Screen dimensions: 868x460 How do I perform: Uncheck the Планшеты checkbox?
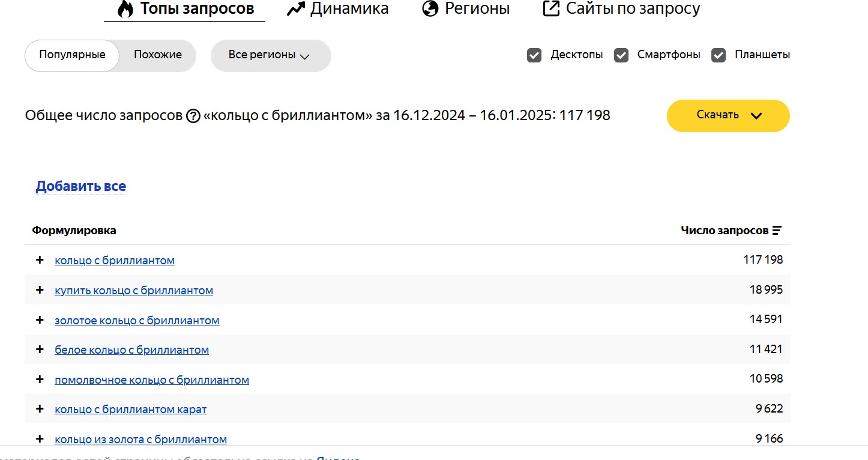click(719, 55)
